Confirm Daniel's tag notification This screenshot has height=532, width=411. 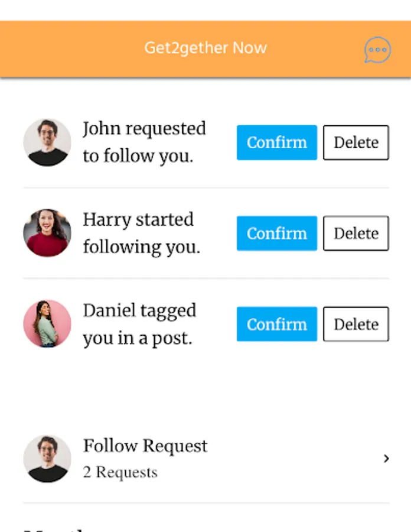[276, 324]
